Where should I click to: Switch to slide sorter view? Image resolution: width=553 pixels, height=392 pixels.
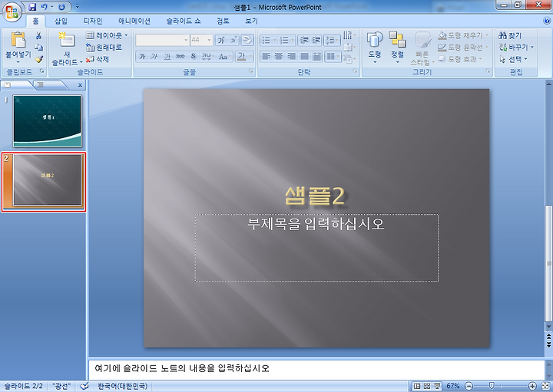[x=427, y=386]
